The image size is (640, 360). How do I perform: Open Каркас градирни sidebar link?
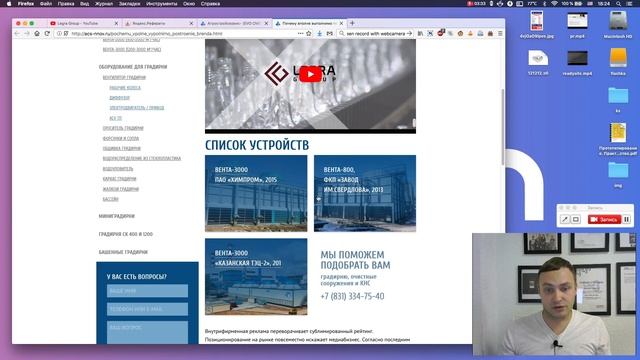click(119, 179)
